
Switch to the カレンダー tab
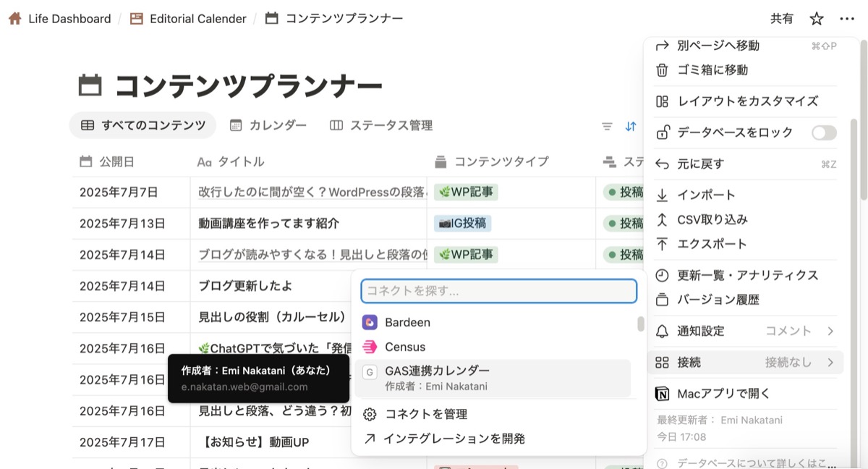pos(268,125)
